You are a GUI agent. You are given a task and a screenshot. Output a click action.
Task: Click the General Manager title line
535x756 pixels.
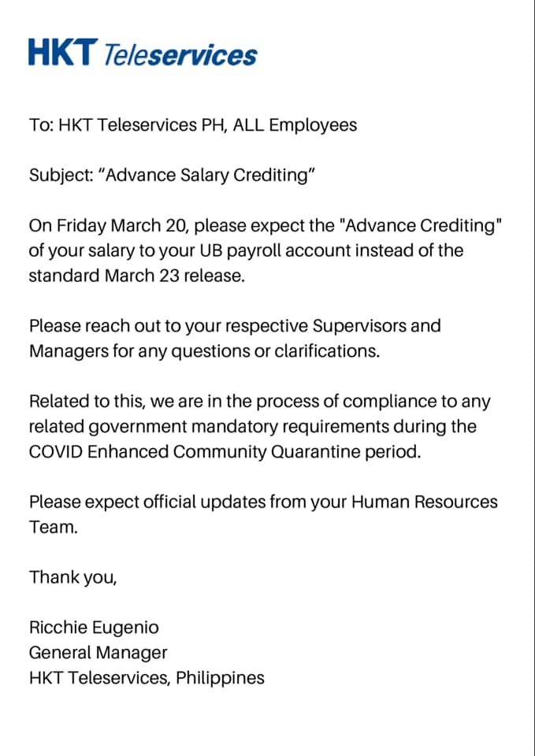pos(98,653)
